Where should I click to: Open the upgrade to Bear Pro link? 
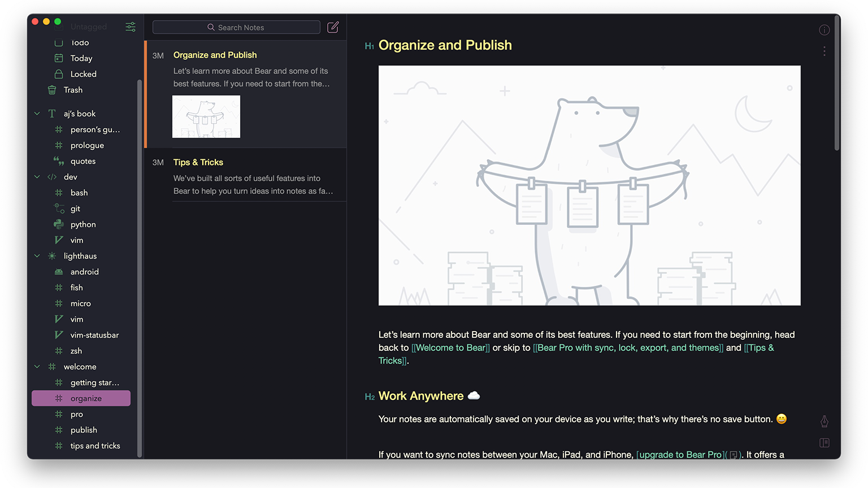click(680, 455)
